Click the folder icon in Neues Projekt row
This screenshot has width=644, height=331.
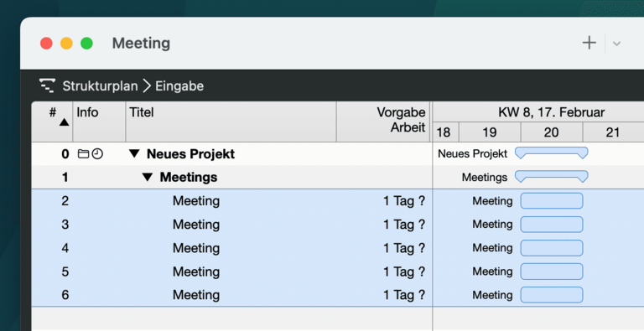[x=83, y=154]
